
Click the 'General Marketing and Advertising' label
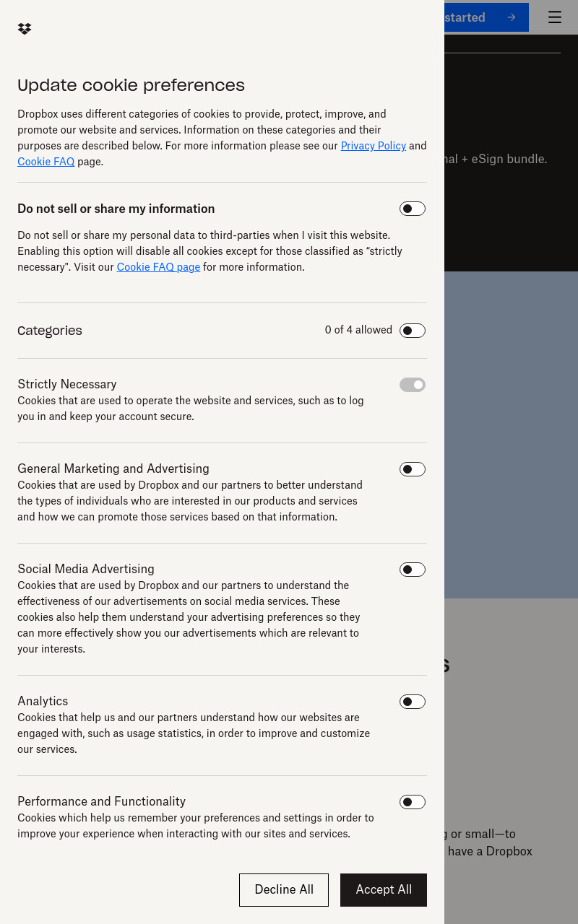pos(113,468)
